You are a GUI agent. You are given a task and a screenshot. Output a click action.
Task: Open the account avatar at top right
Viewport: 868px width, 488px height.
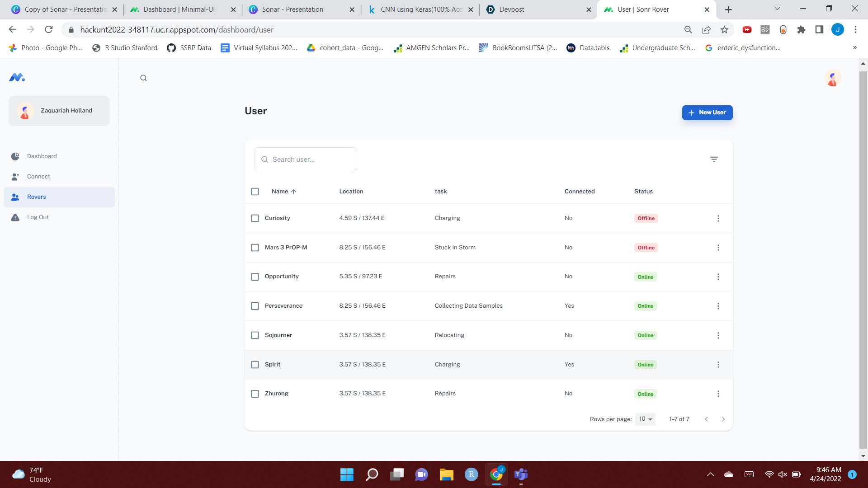[832, 78]
